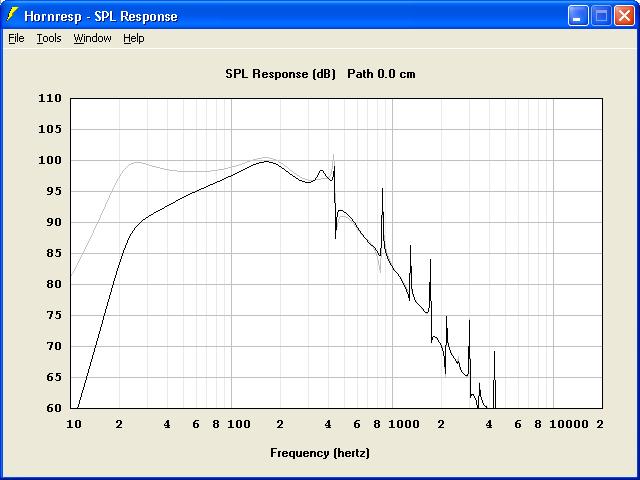Click the 95 dB axis value
Viewport: 640px width, 480px height.
point(54,191)
